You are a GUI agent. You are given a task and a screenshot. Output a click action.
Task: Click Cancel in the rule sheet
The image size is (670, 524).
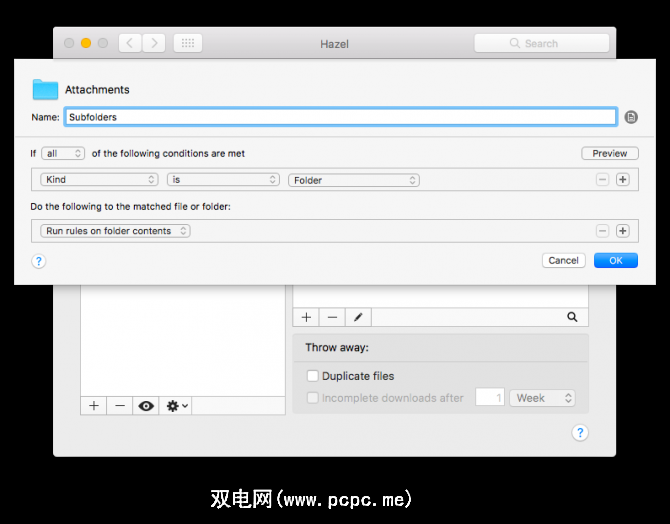pos(563,260)
